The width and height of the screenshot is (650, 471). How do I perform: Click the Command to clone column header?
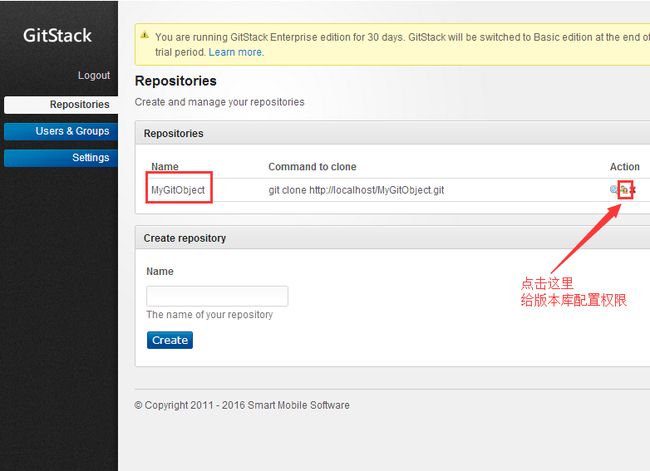(x=312, y=167)
